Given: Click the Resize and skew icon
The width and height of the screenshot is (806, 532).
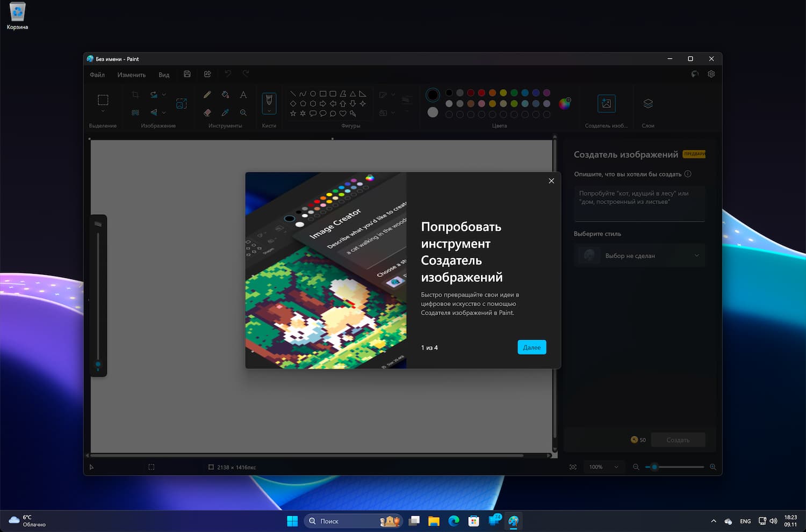Looking at the screenshot, I should (182, 103).
